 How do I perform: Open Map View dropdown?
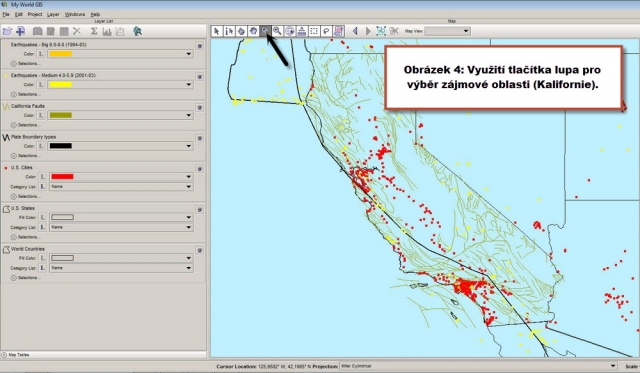pyautogui.click(x=448, y=31)
